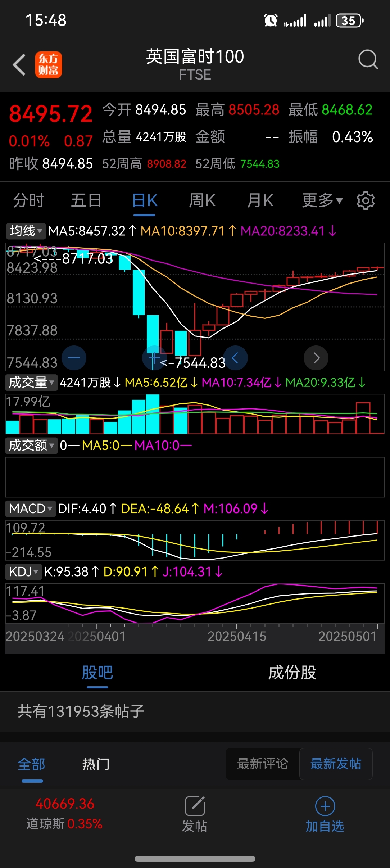The height and width of the screenshot is (868, 390).
Task: Move chart right with gray arrow
Action: (x=316, y=358)
